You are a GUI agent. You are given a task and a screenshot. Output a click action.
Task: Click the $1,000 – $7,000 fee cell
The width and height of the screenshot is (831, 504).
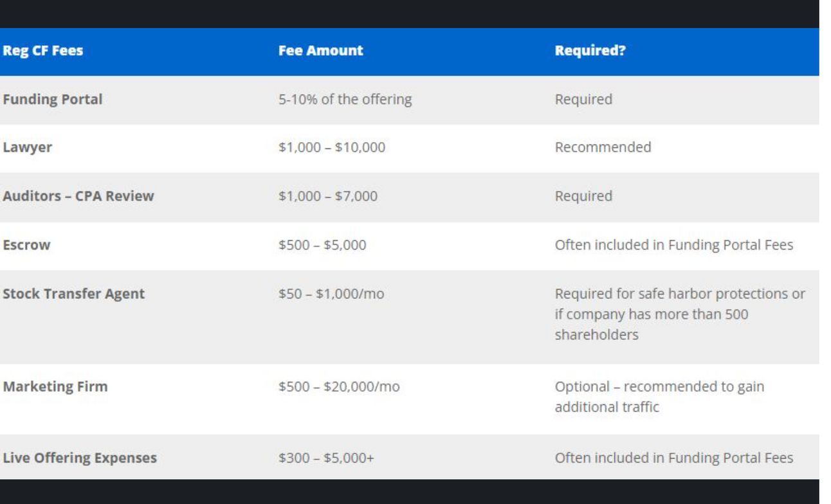pos(328,196)
